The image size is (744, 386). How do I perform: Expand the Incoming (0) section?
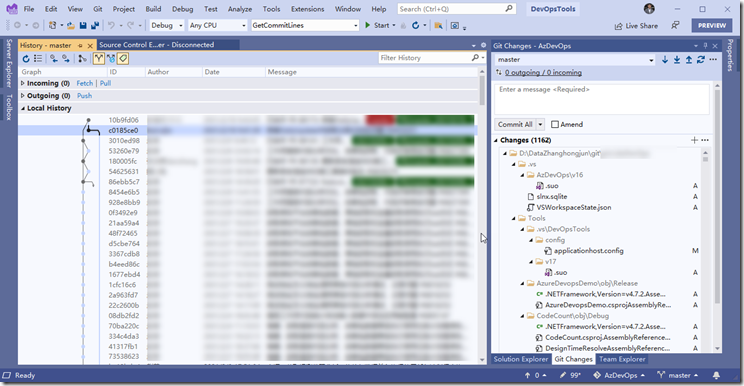[22, 83]
